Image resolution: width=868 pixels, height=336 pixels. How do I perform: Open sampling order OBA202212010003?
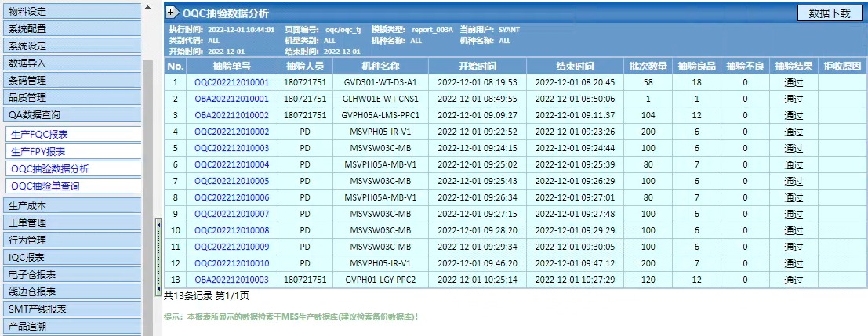click(231, 280)
